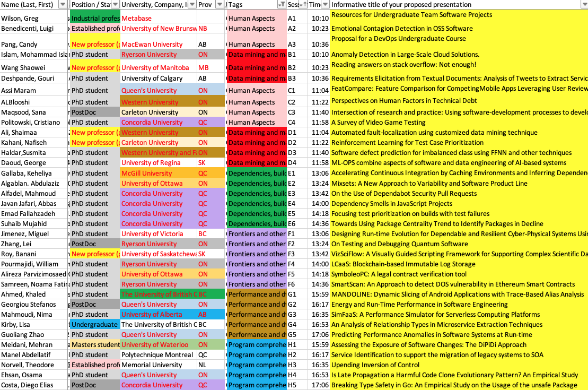Select the 'Masters student' position cell

[95, 344]
